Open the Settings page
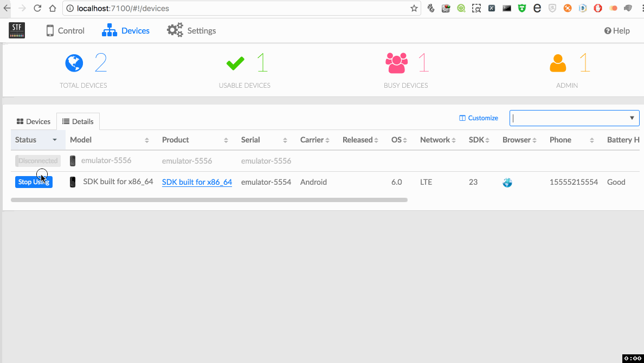The height and width of the screenshot is (363, 644). 191,30
